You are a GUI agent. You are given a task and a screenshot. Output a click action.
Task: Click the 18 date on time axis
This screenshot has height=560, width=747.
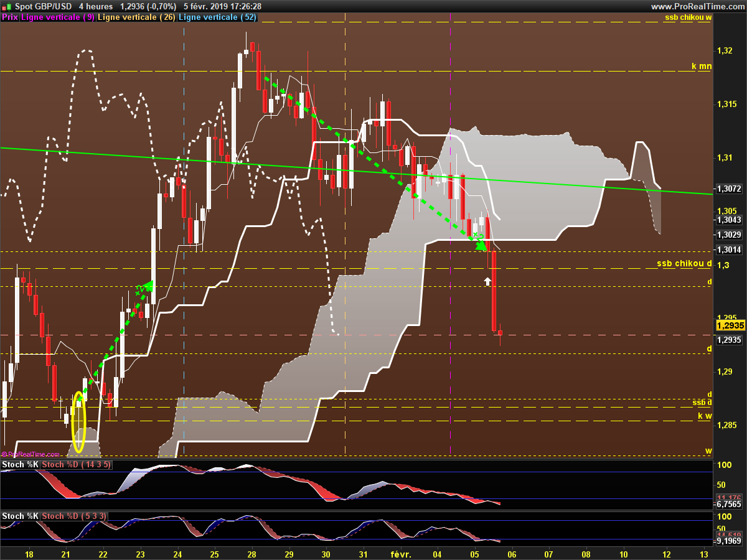(29, 554)
